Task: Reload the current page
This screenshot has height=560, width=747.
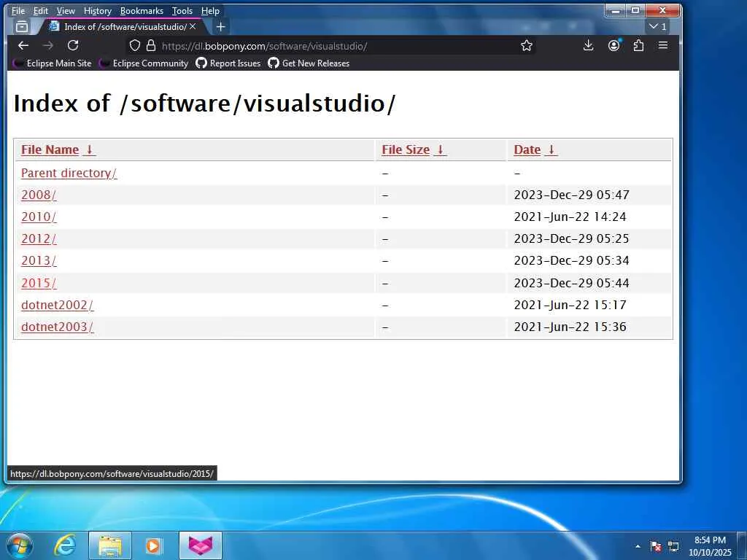Action: coord(73,46)
